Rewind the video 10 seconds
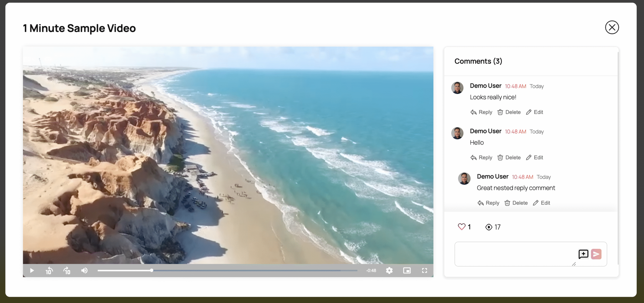 click(x=49, y=271)
